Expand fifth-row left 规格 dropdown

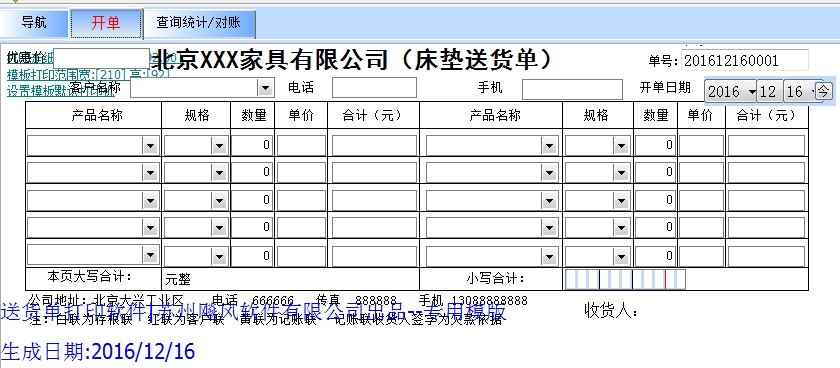pyautogui.click(x=219, y=256)
